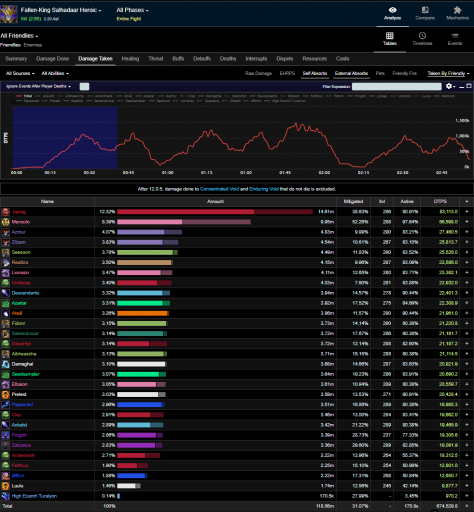Click the white swatch beside Ignore Events dropdown
The width and height of the screenshot is (474, 512).
(x=84, y=87)
